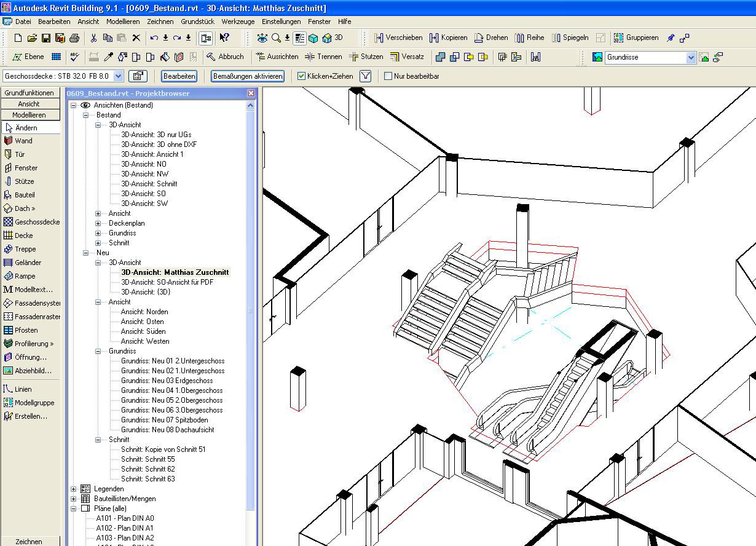Click the filter funnel icon

point(366,76)
